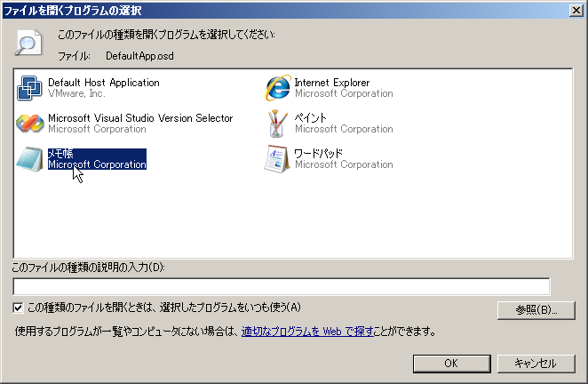Select the ペイント (Paint) icon

pos(277,124)
